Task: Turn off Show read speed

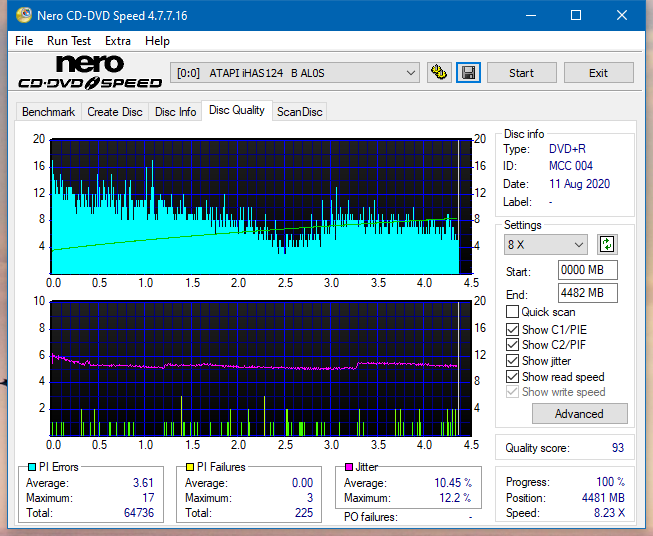Action: click(512, 376)
